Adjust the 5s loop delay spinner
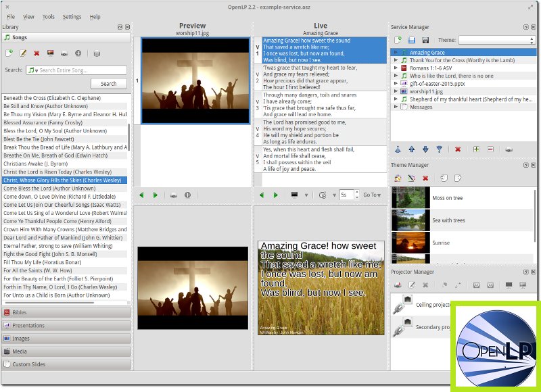Image resolution: width=541 pixels, height=392 pixels. pos(357,195)
